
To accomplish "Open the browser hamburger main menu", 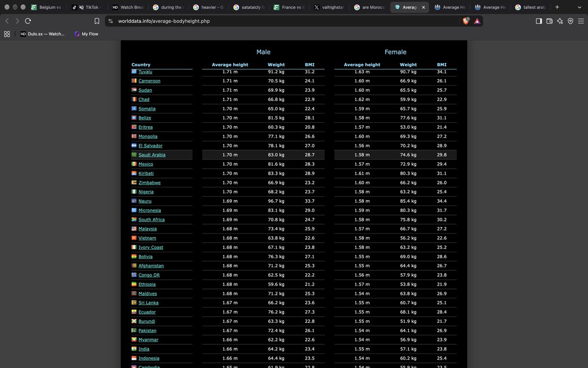I will pos(581,21).
